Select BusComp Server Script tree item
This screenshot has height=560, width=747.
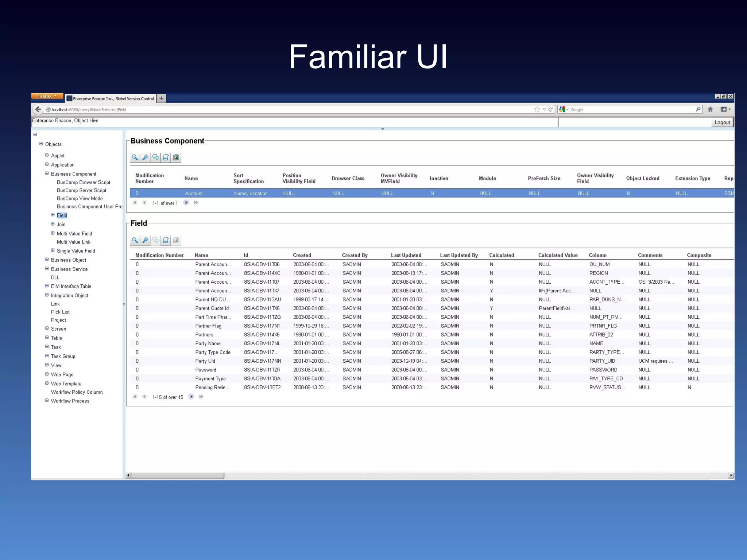pos(81,190)
